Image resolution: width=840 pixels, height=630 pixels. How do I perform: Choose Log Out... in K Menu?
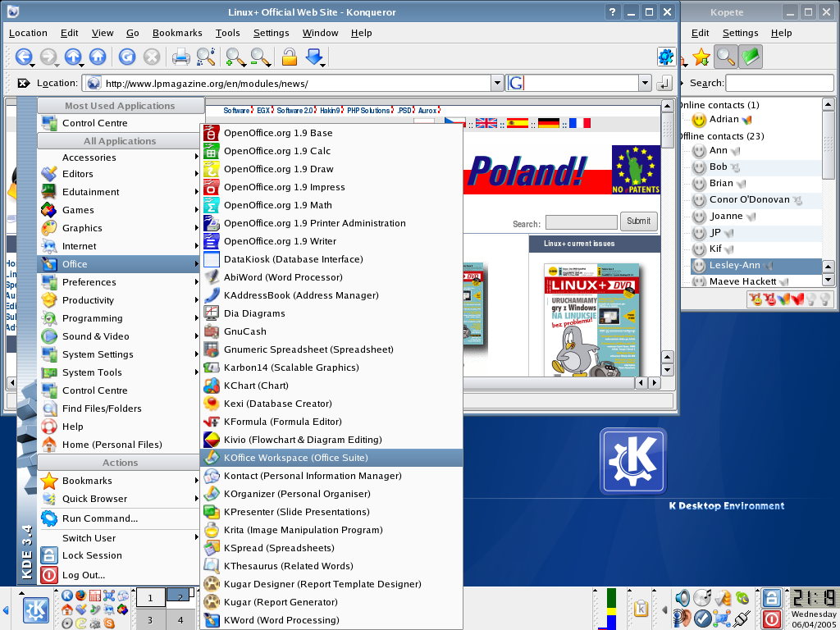[120, 575]
